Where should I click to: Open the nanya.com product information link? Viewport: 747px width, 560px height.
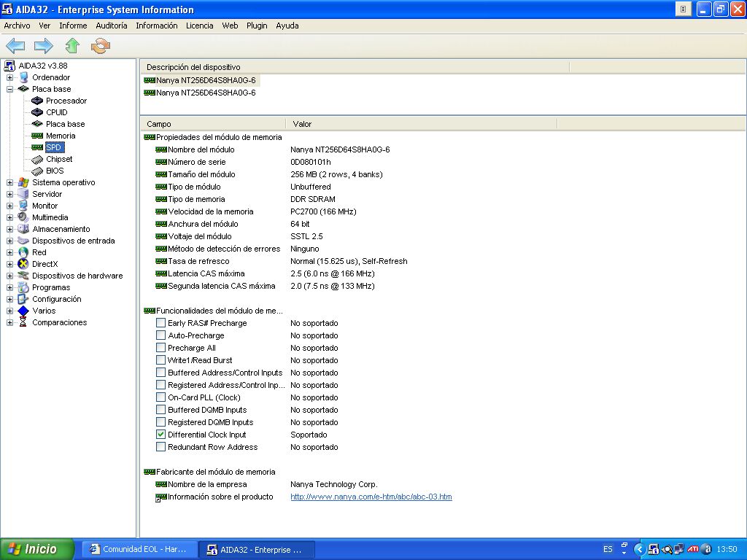(x=371, y=497)
